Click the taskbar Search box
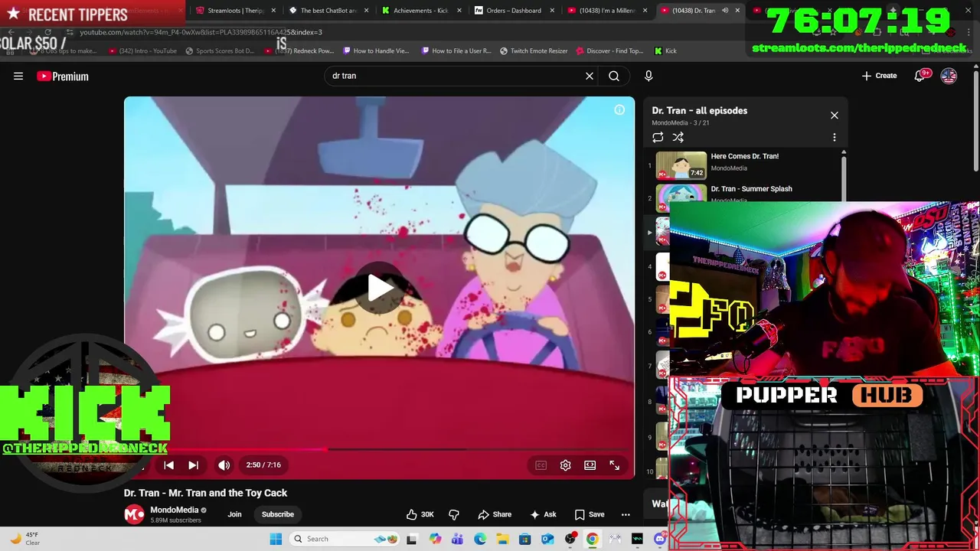This screenshot has height=551, width=980. pos(346,539)
